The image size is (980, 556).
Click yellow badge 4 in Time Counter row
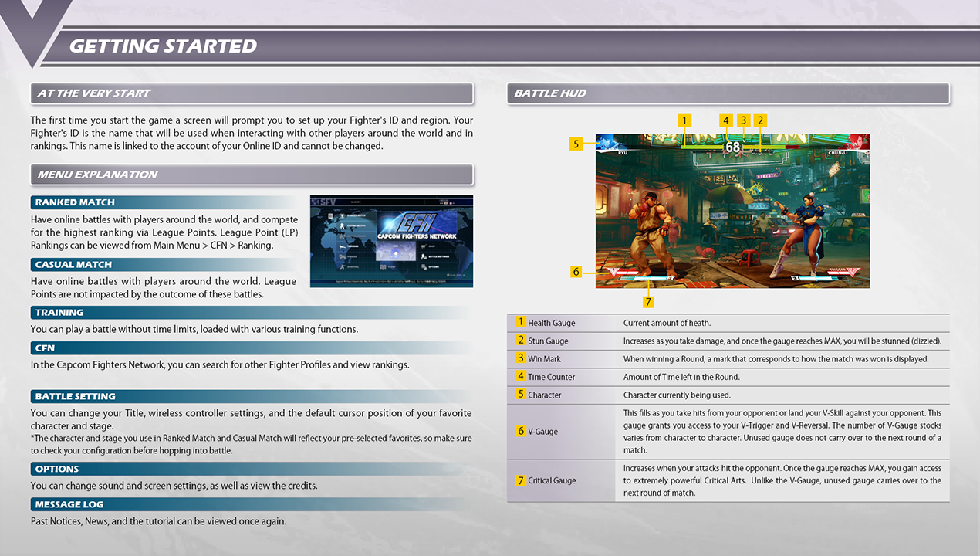(521, 376)
